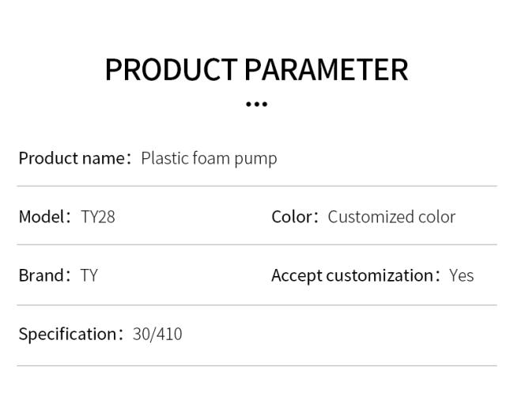514x420 pixels.
Task: Click the PRODUCT PARAMETER heading
Action: 257,69
